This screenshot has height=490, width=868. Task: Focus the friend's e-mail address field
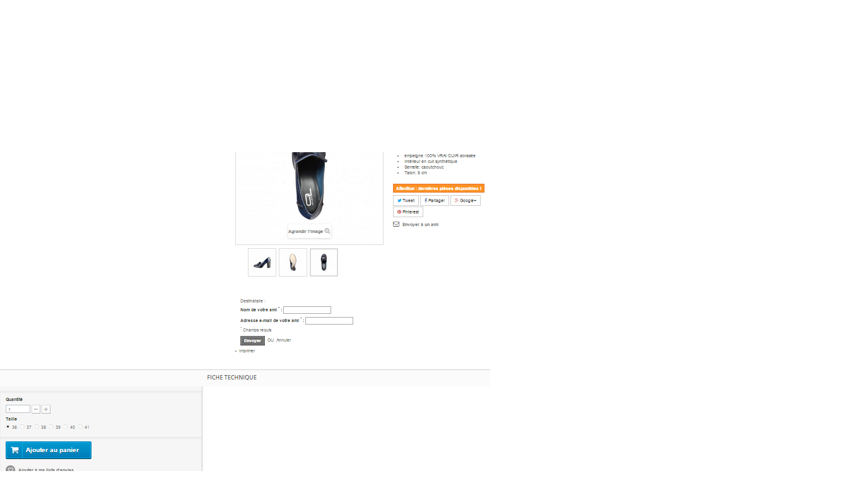pos(329,321)
